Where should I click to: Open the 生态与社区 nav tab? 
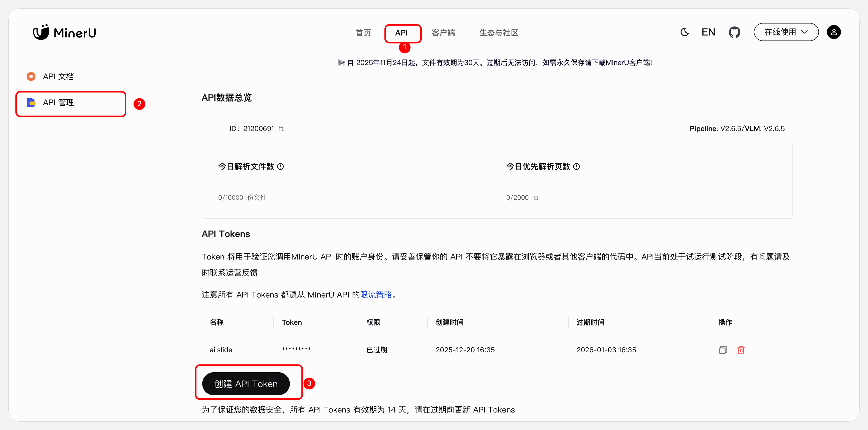(499, 33)
